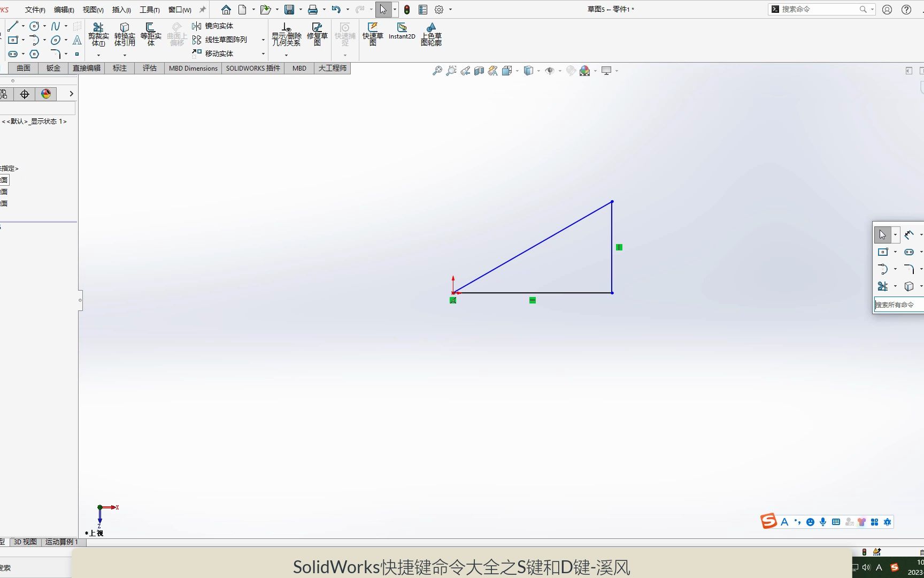The image size is (924, 578).
Task: Switch to the 评估 tab
Action: [149, 68]
